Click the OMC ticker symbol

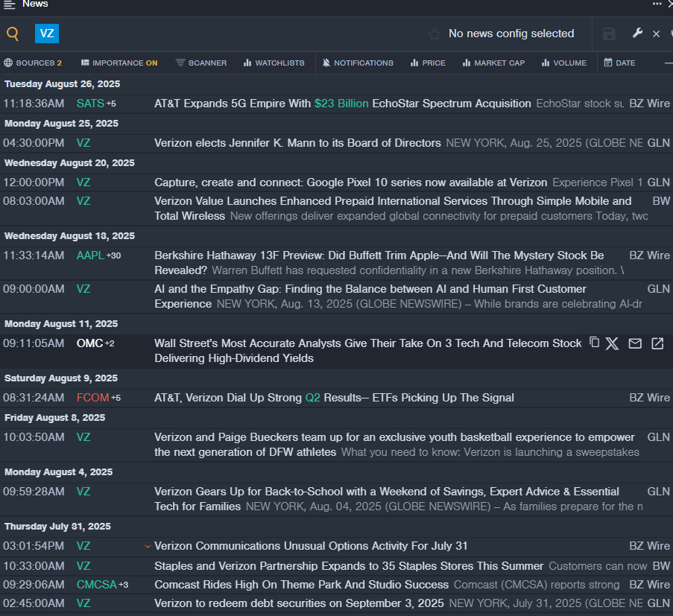[89, 343]
